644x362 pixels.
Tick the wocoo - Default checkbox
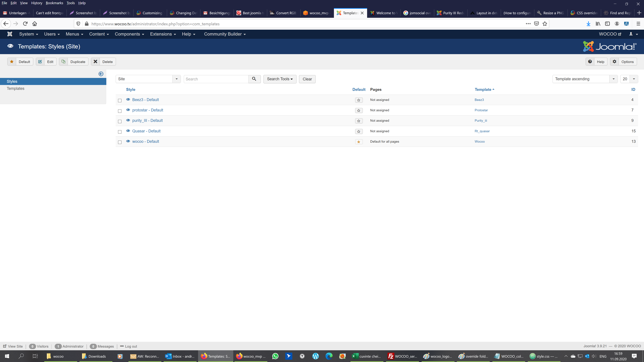pyautogui.click(x=120, y=142)
